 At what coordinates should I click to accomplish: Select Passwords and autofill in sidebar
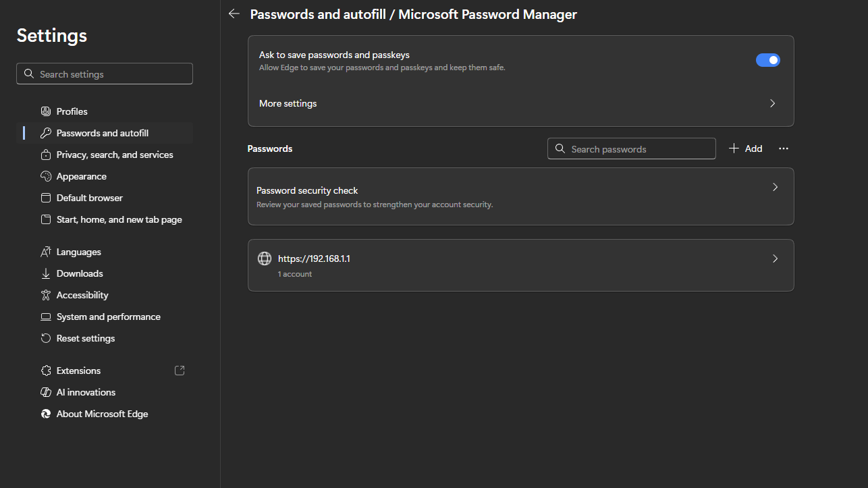click(105, 133)
